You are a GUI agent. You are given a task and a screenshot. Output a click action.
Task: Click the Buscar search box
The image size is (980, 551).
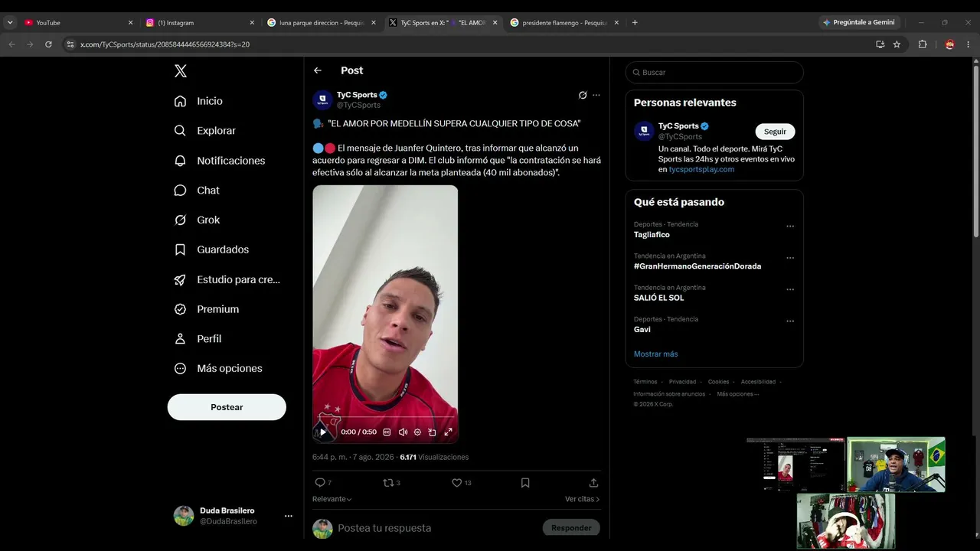click(714, 73)
